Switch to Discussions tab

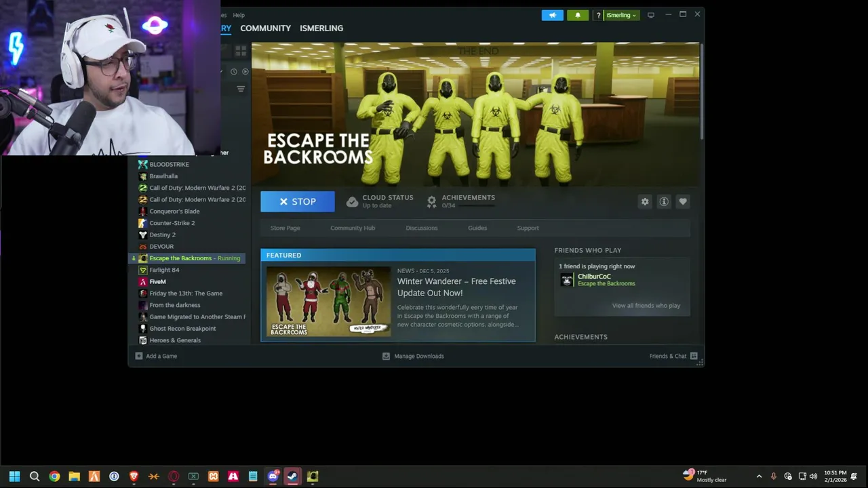coord(422,228)
